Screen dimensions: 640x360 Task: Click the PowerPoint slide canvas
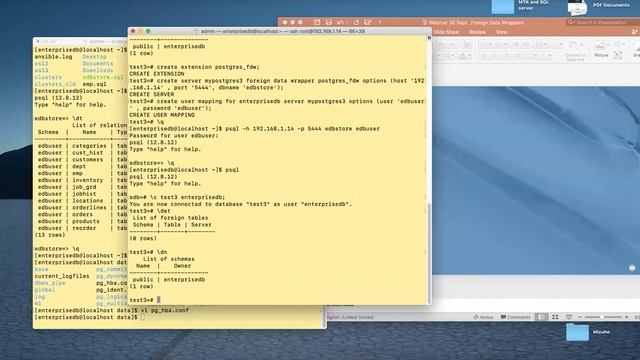[536, 180]
